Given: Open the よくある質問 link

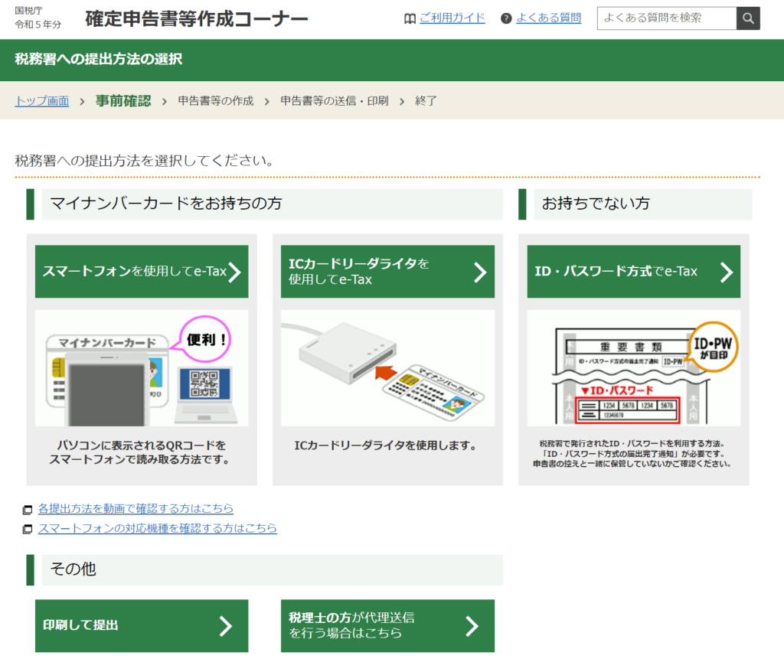Looking at the screenshot, I should [548, 18].
